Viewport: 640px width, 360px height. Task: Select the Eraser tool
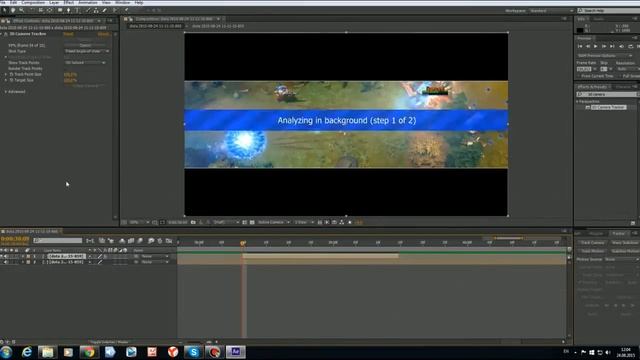(x=104, y=10)
